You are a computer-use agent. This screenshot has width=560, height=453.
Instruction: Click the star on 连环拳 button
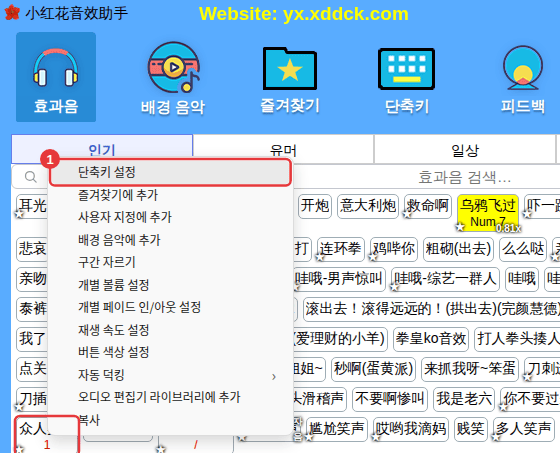pyautogui.click(x=320, y=257)
